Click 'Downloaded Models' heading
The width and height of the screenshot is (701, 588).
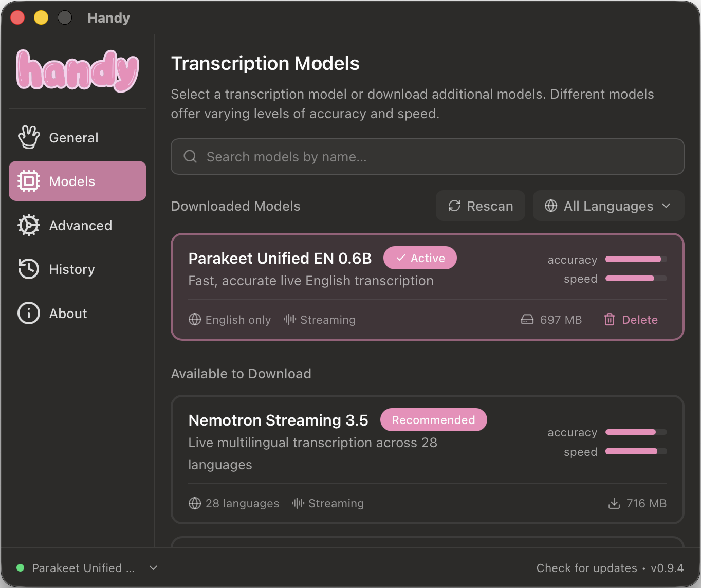click(235, 206)
